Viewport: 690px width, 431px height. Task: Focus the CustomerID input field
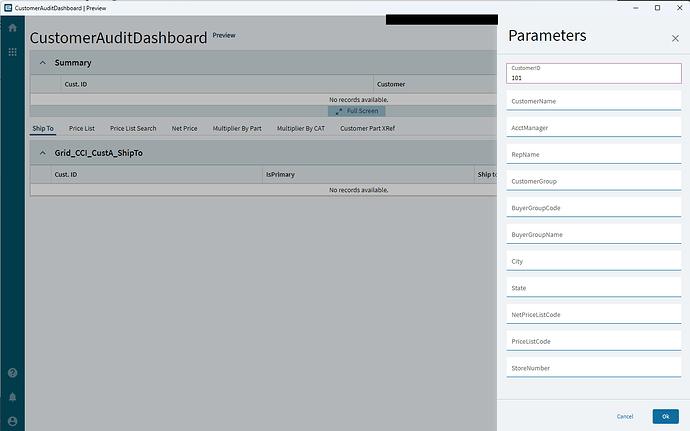(594, 74)
